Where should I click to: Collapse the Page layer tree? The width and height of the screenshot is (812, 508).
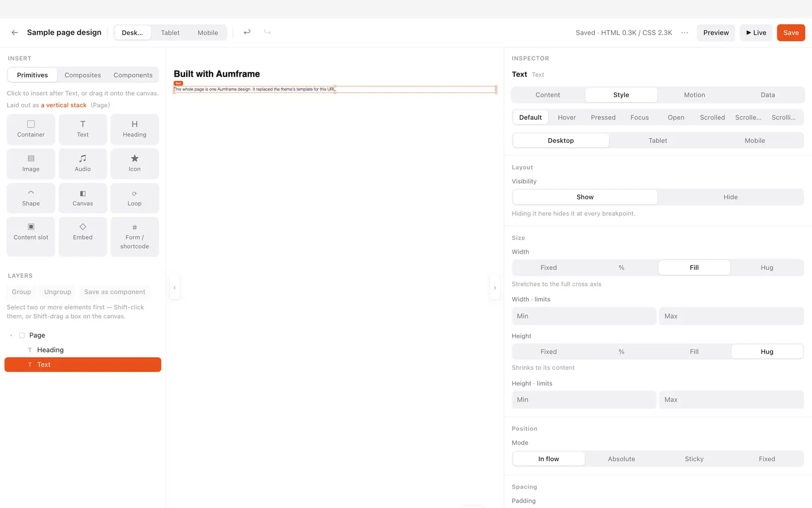pos(11,335)
